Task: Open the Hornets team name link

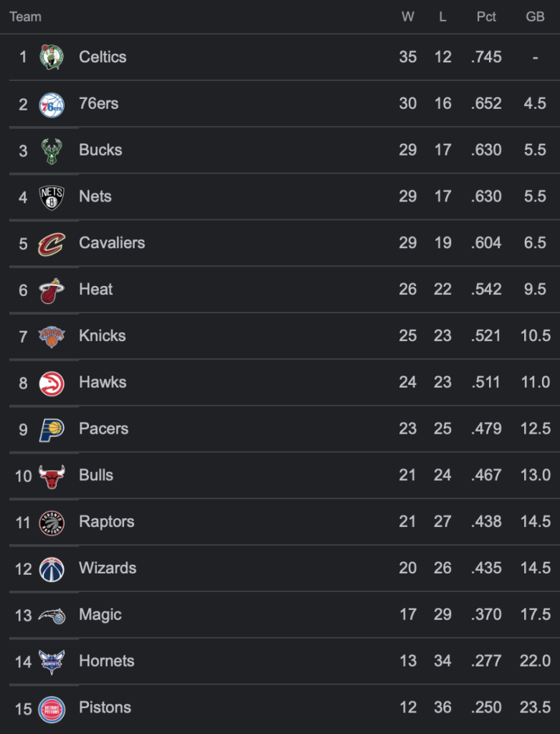Action: pos(107,661)
